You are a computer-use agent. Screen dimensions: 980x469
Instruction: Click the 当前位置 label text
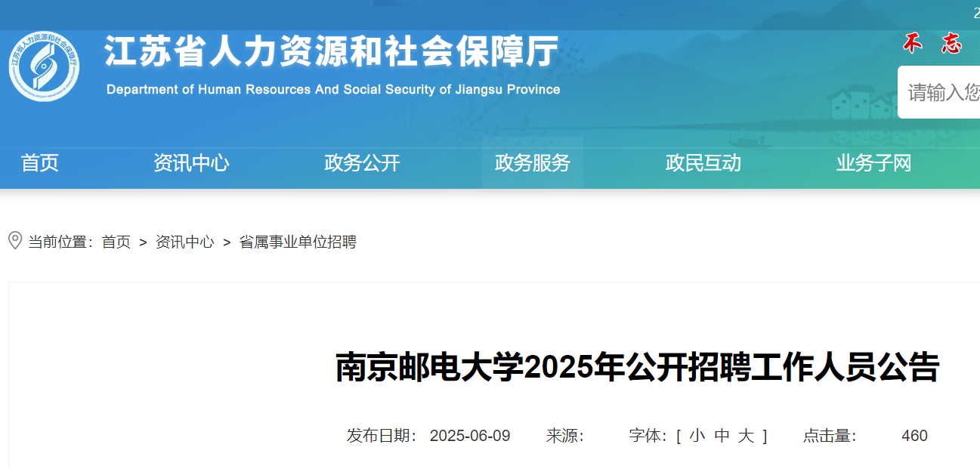click(x=60, y=242)
